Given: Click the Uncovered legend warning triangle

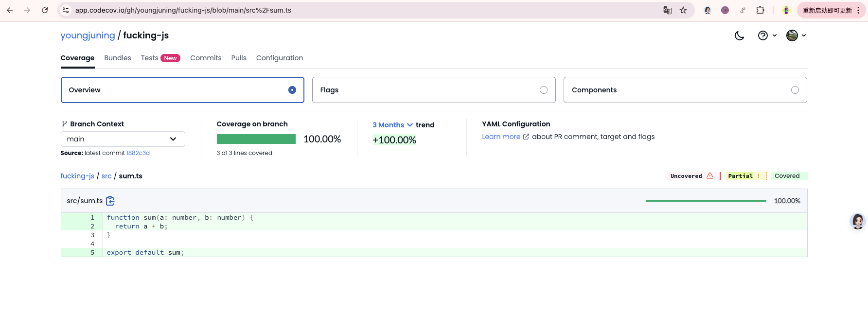Looking at the screenshot, I should (710, 176).
